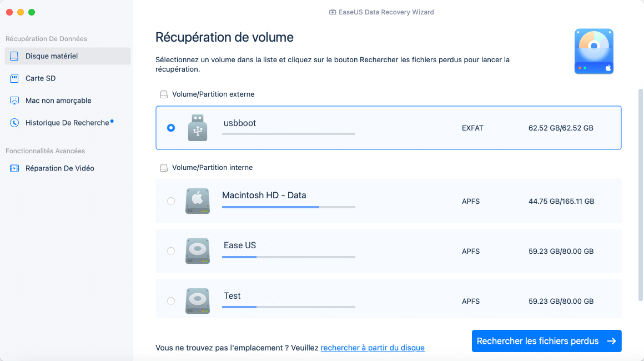Click the vertical scrollbar on the right

(640, 195)
